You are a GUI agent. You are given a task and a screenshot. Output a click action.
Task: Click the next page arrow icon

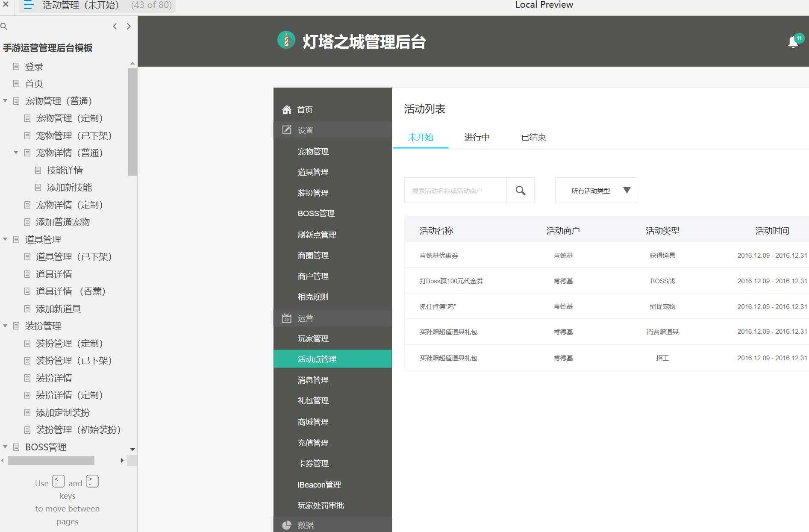(x=129, y=26)
